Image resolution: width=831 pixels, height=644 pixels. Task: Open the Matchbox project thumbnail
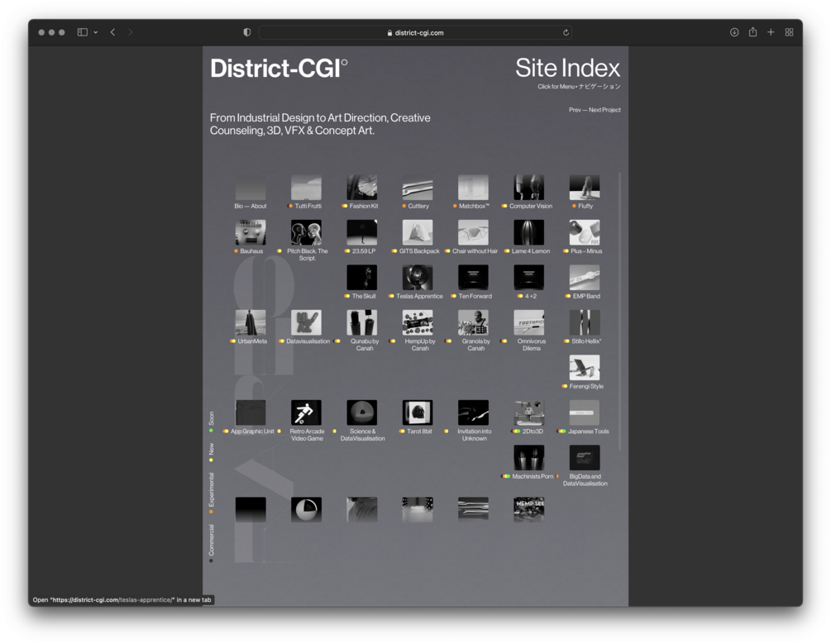point(473,188)
